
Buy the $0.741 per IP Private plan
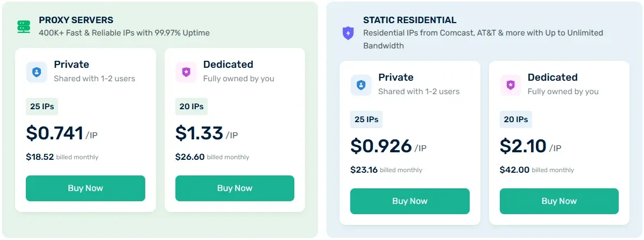click(x=86, y=188)
